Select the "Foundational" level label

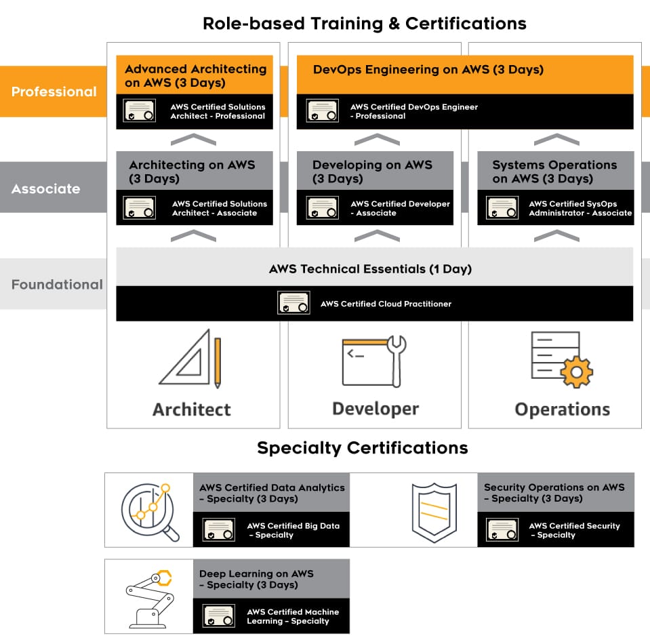coord(57,285)
